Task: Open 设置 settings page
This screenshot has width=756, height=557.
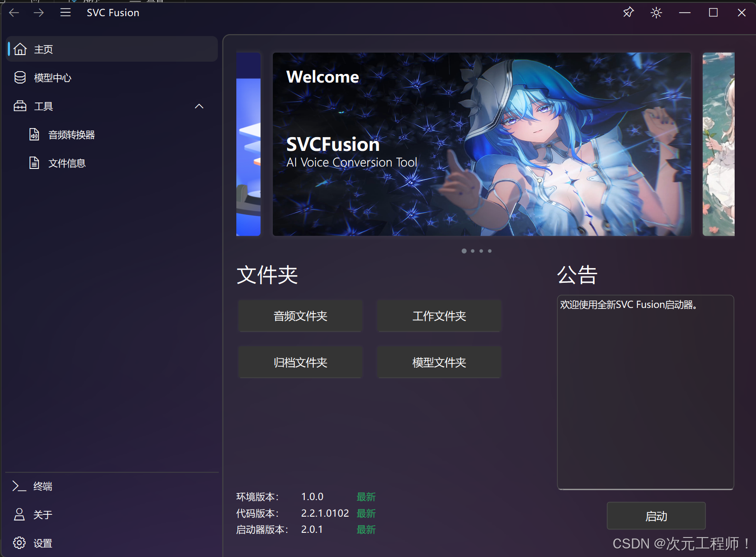Action: 112,543
